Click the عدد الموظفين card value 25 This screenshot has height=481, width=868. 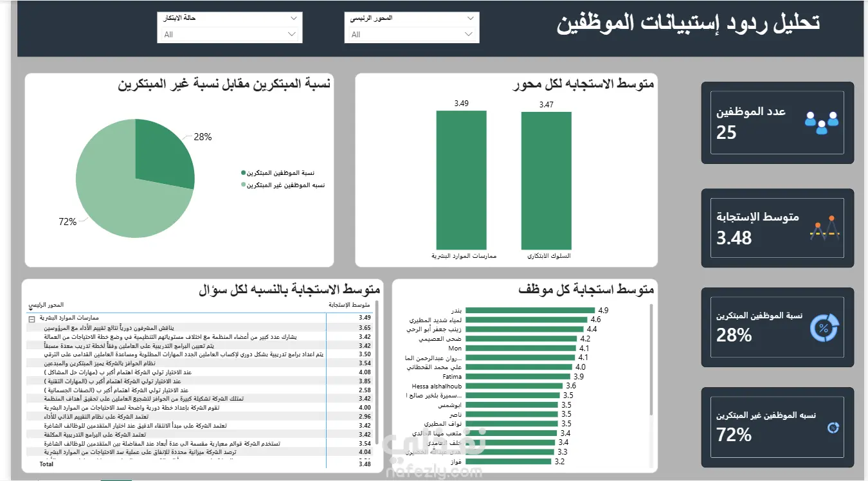[x=727, y=133]
